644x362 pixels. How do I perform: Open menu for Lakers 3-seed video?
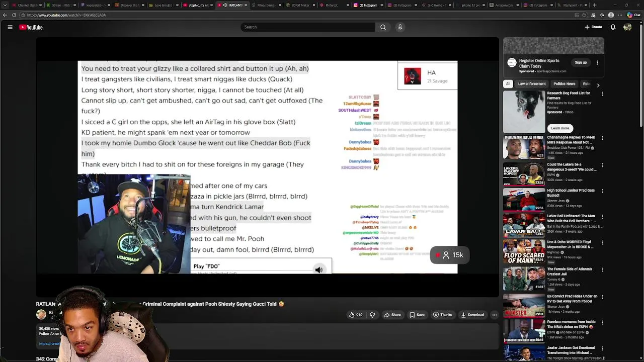point(602,165)
